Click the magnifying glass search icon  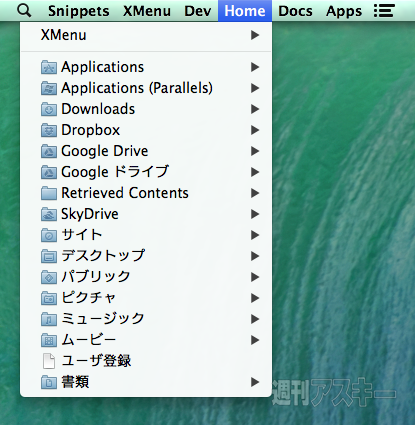24,10
